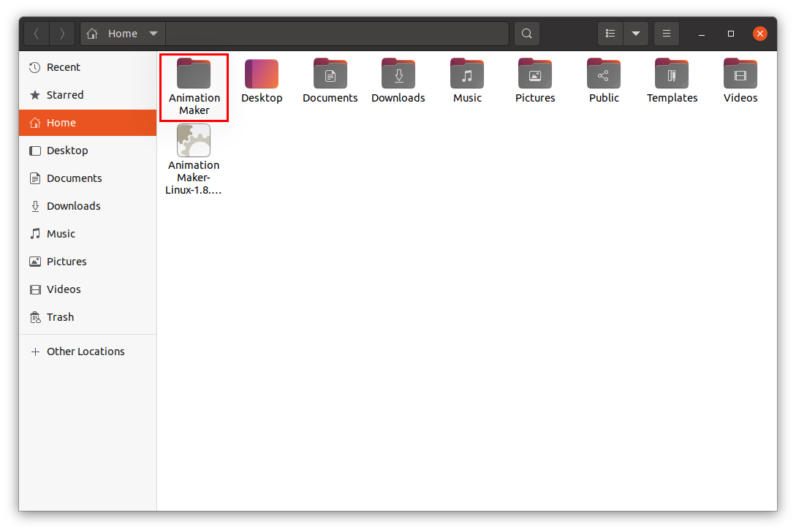Screen dimensions: 796x532
Task: Open the Templates folder icon
Action: pos(672,74)
